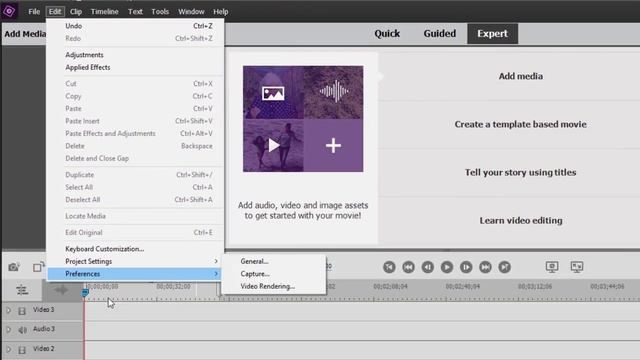640x360 pixels.
Task: Select the Expert tab
Action: point(493,33)
